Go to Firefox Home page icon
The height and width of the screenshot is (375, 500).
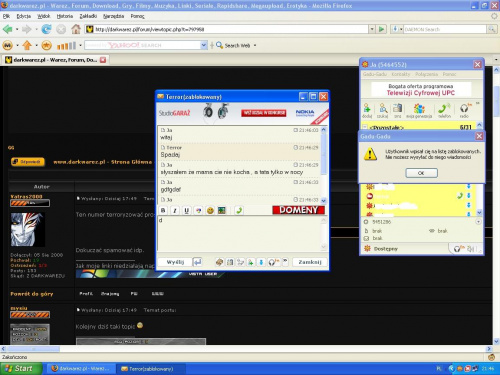click(76, 29)
